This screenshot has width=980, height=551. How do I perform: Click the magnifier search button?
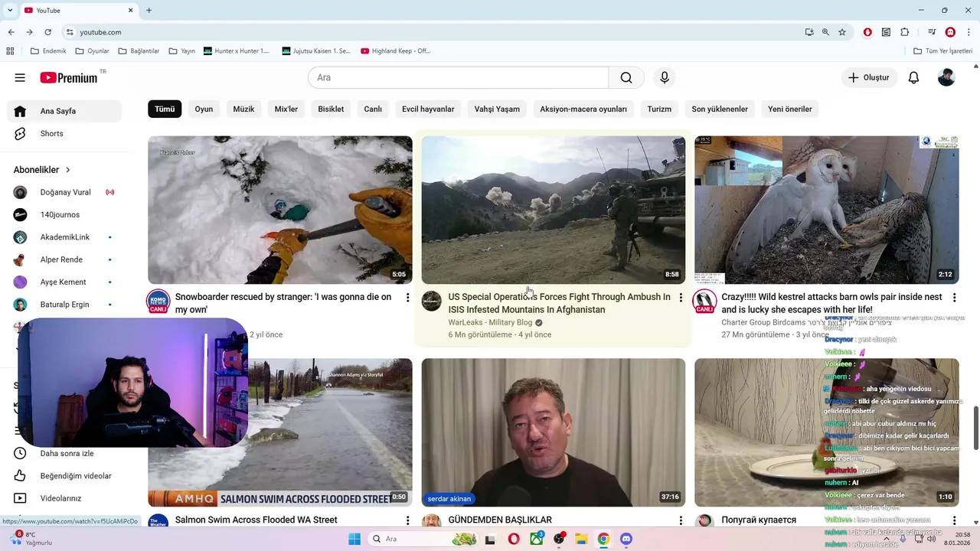click(626, 77)
